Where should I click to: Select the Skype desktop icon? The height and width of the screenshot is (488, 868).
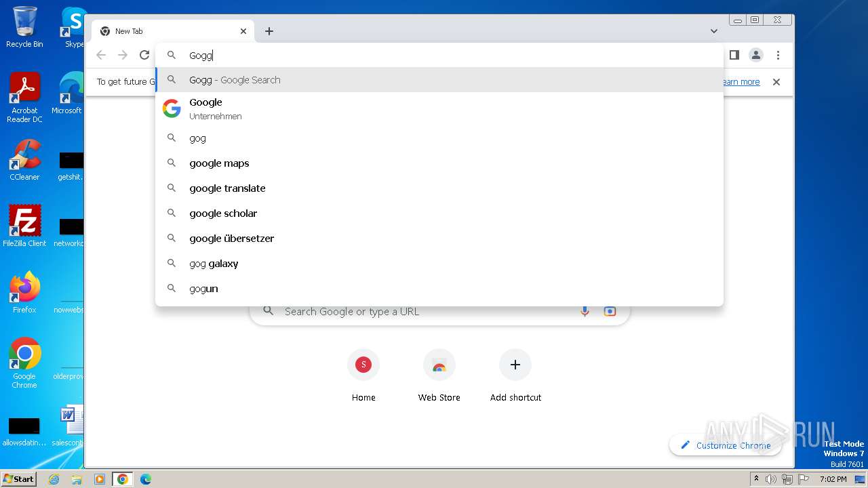click(73, 27)
